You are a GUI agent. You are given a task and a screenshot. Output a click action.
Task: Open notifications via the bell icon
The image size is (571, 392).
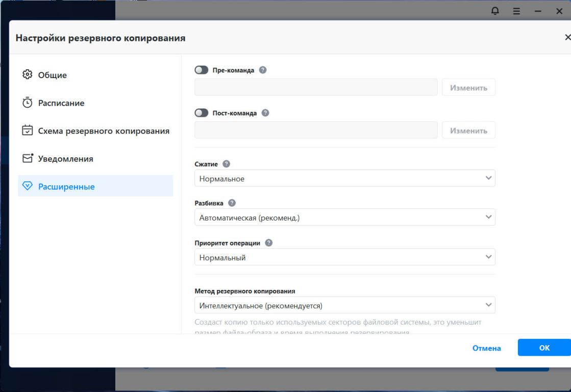494,11
